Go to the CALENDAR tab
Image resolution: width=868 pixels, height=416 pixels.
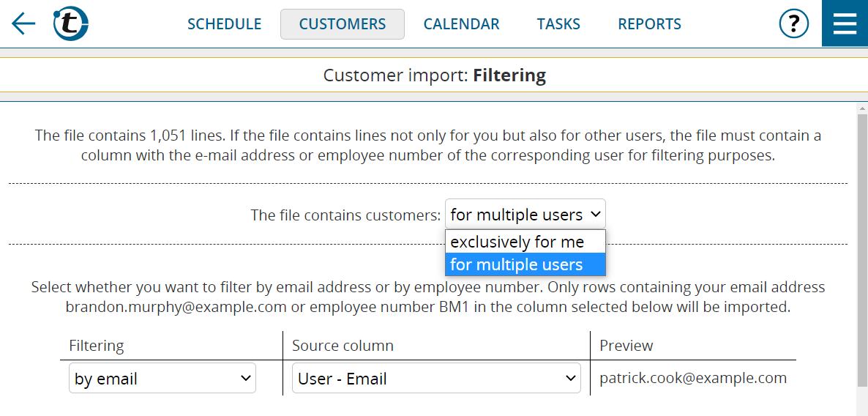point(461,24)
